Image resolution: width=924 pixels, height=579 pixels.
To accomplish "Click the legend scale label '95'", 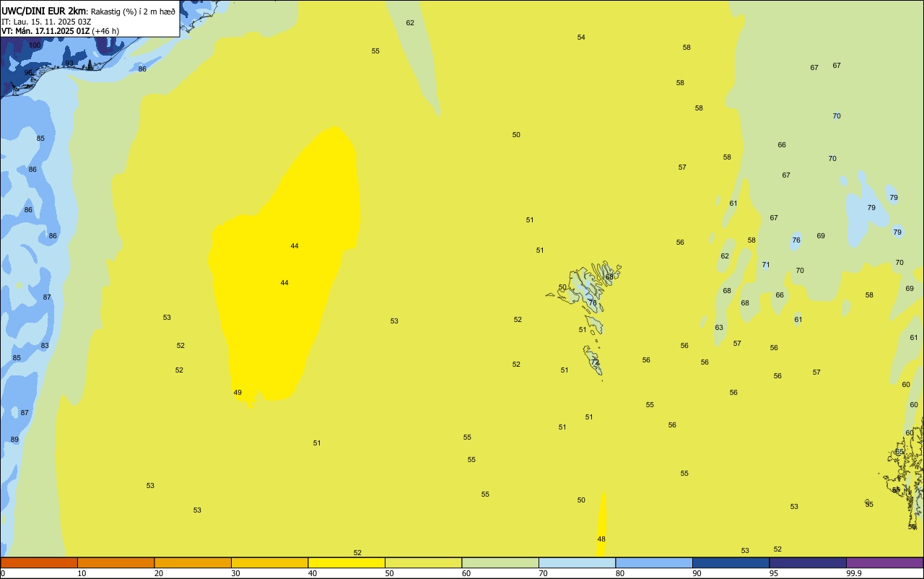I will pos(773,573).
